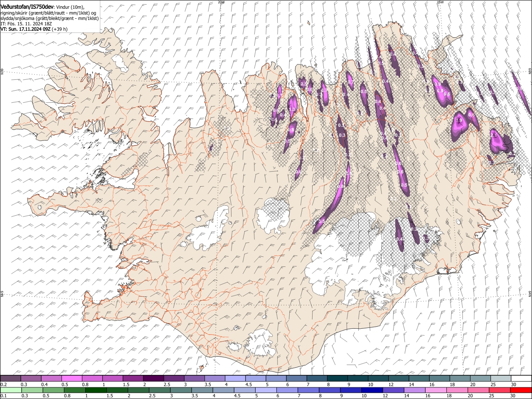The image size is (532, 399).
Task: Click the 30 label in the upper legend
Action: [514, 384]
